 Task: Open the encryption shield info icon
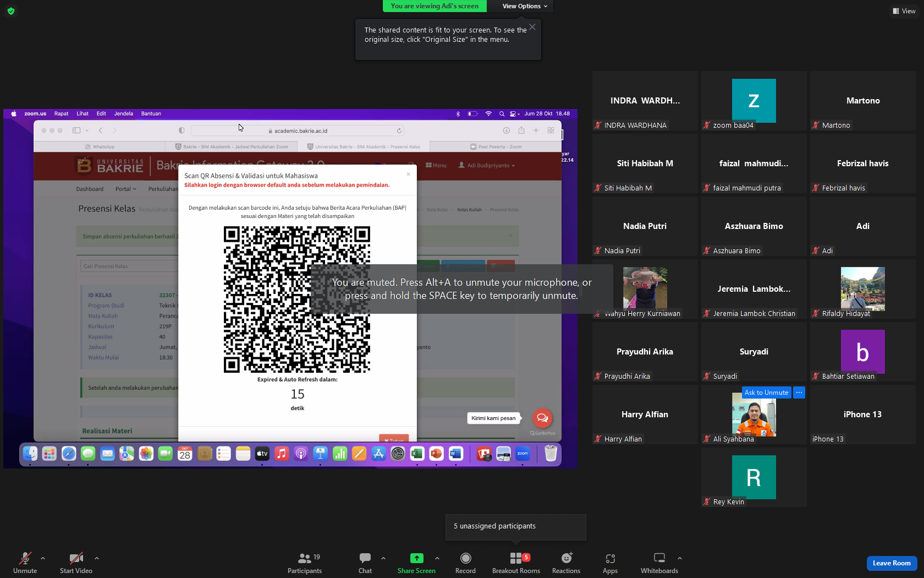click(x=11, y=11)
